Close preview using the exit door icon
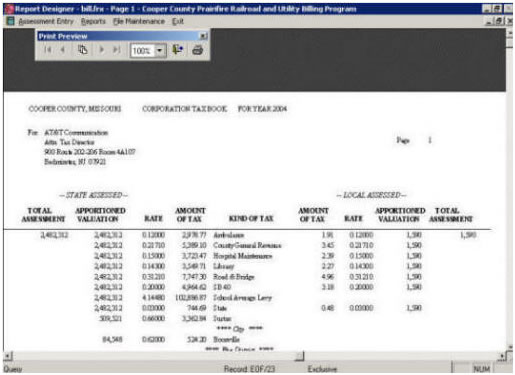 [178, 50]
